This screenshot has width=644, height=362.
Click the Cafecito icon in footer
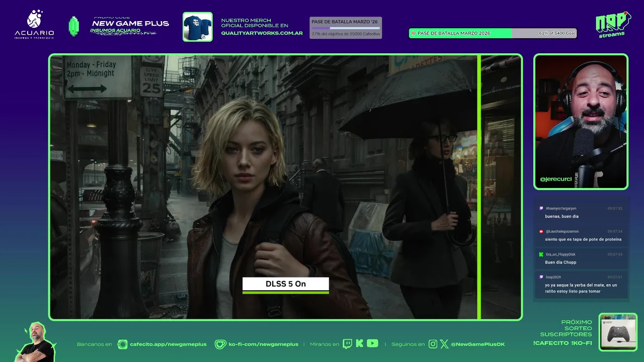point(122,344)
